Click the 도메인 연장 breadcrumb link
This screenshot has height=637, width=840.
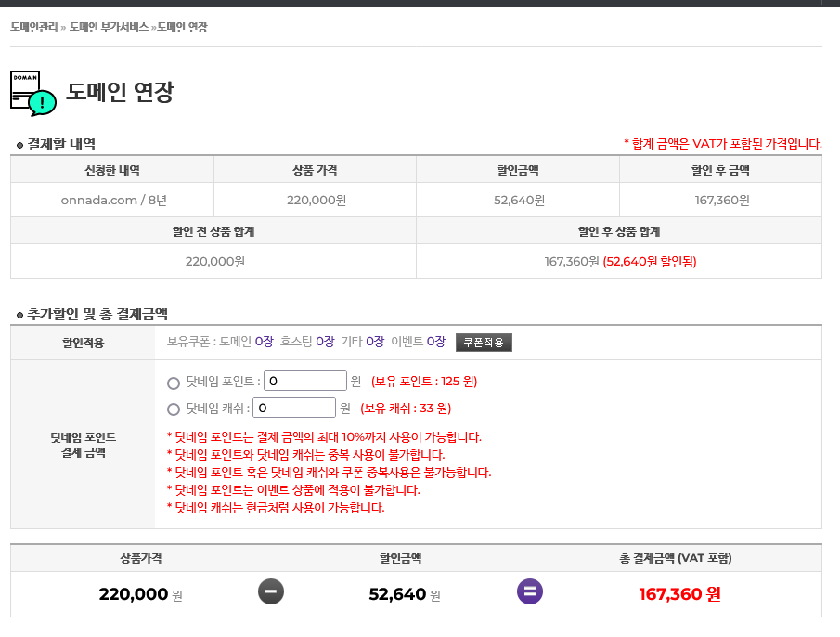[x=182, y=28]
